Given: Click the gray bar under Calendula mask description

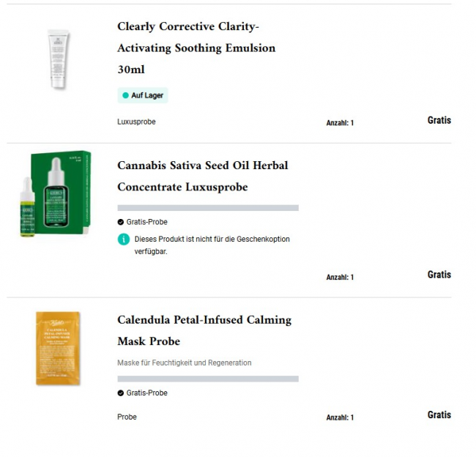Looking at the screenshot, I should point(208,379).
